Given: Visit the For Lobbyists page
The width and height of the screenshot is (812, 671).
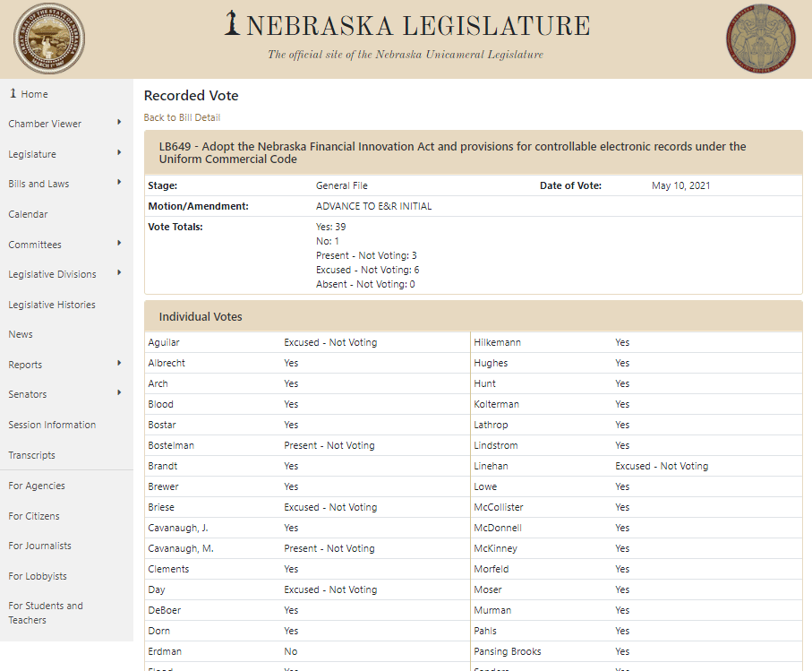Looking at the screenshot, I should pyautogui.click(x=38, y=577).
